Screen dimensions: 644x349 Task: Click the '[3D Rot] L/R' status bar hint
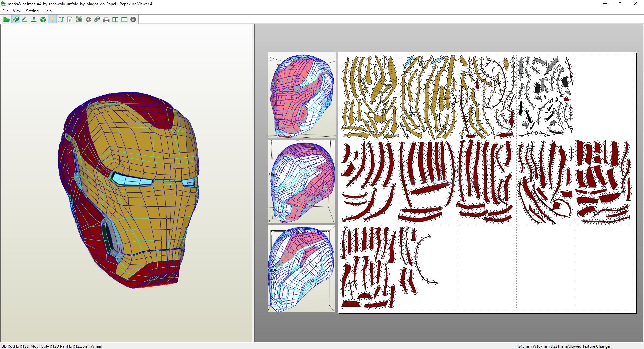click(11, 346)
